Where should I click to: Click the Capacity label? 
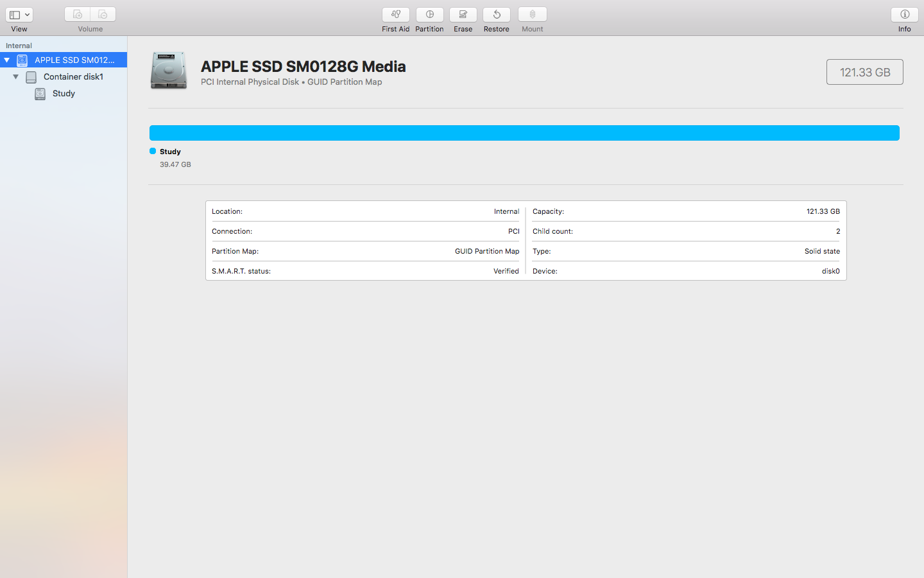tap(549, 211)
